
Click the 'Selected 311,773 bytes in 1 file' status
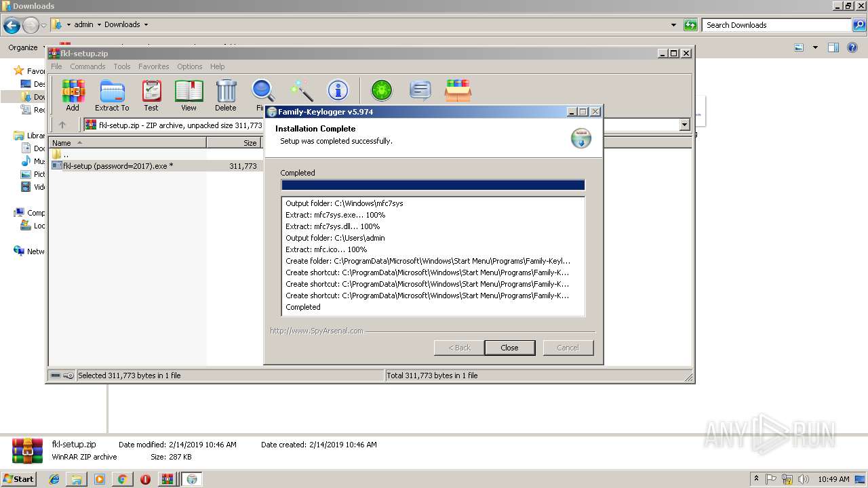tap(129, 375)
